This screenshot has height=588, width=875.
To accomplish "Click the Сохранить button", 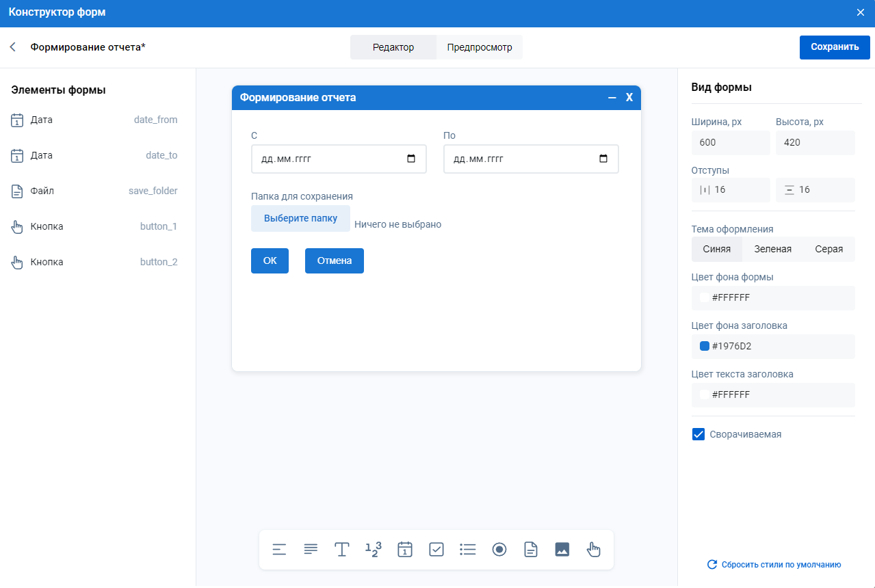I will [x=835, y=47].
